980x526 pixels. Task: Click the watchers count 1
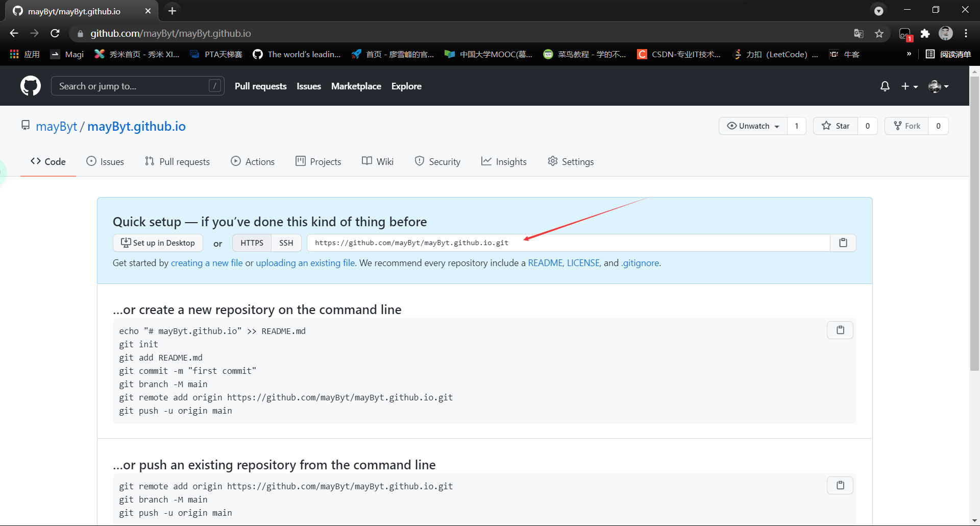pos(796,126)
